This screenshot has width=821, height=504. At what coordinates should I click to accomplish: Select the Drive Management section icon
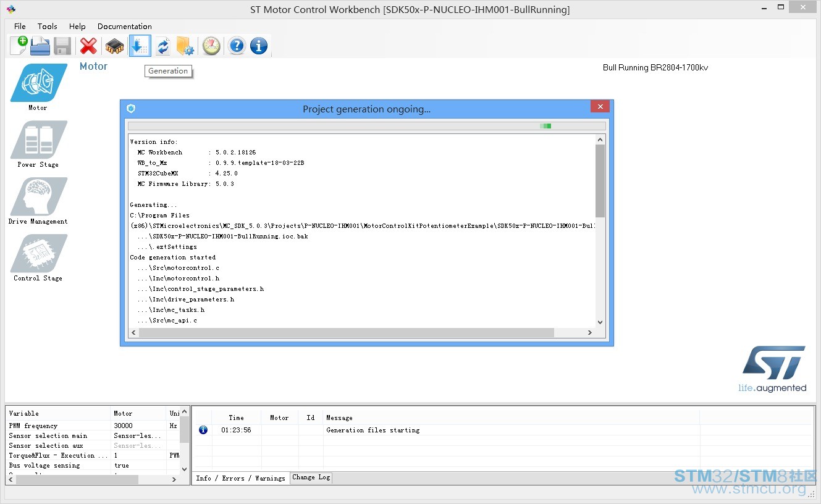(x=38, y=196)
